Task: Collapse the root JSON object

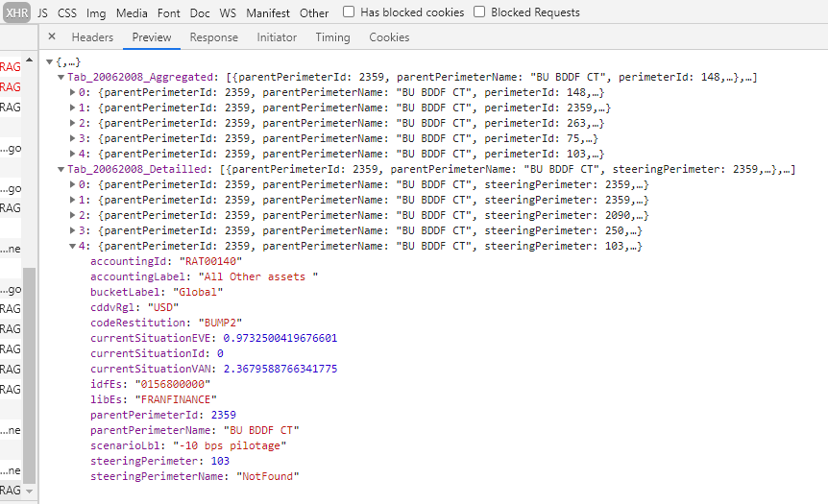Action: pos(49,62)
